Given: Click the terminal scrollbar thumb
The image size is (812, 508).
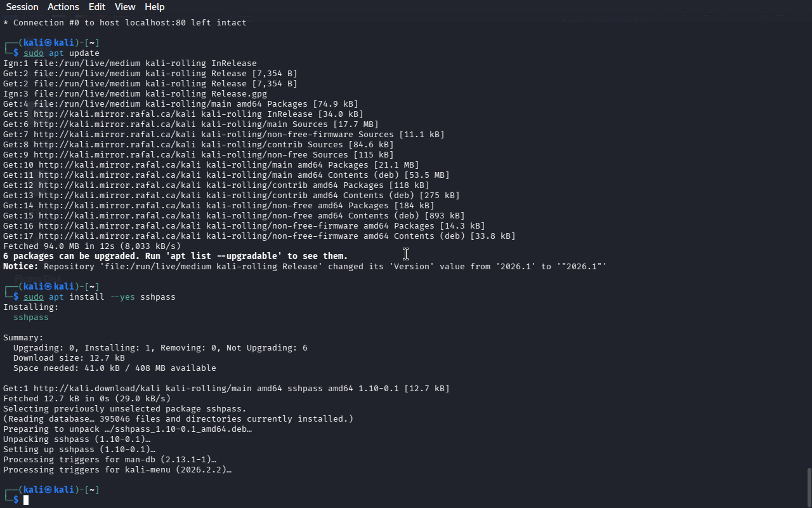Looking at the screenshot, I should (809, 486).
